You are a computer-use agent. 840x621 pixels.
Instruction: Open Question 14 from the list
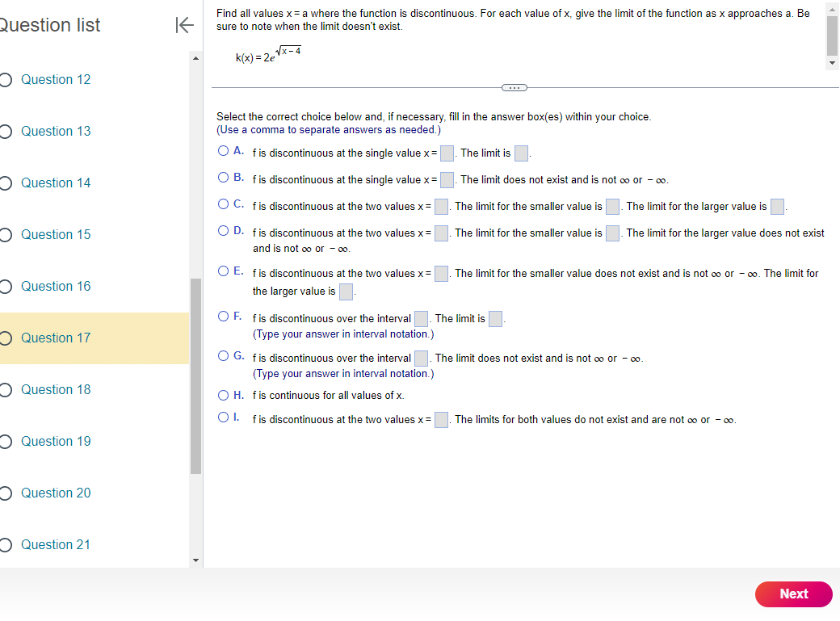(56, 183)
